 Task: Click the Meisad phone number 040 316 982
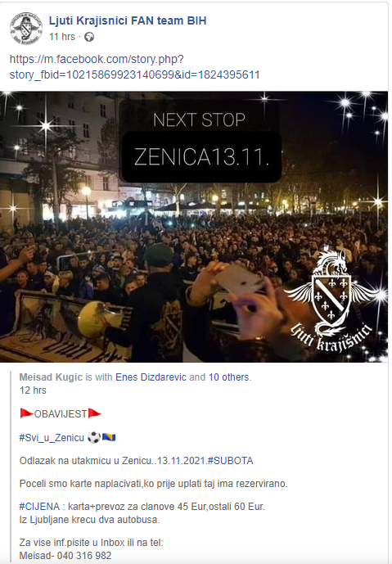tap(83, 556)
